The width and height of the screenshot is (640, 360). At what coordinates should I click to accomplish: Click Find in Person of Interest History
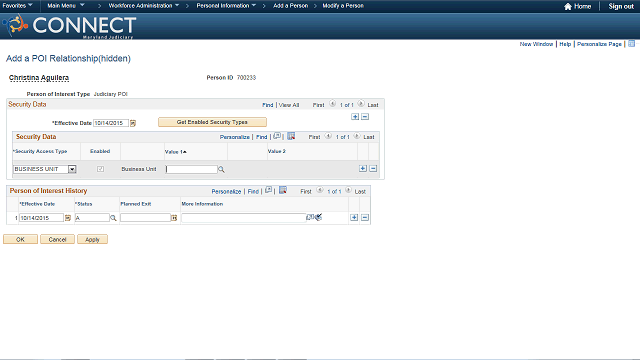pos(253,191)
